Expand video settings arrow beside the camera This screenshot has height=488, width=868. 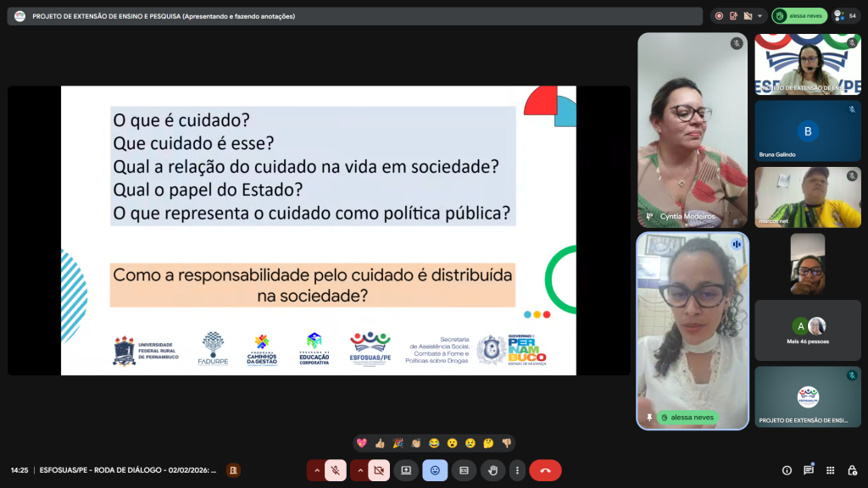pyautogui.click(x=360, y=470)
